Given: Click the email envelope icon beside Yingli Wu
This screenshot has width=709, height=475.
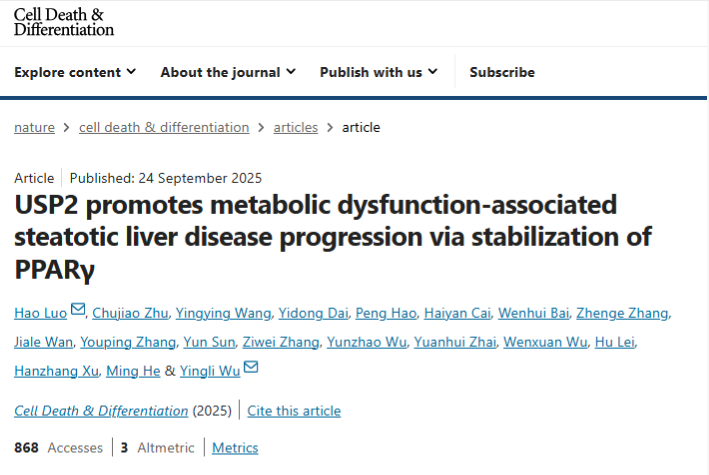Looking at the screenshot, I should (251, 369).
